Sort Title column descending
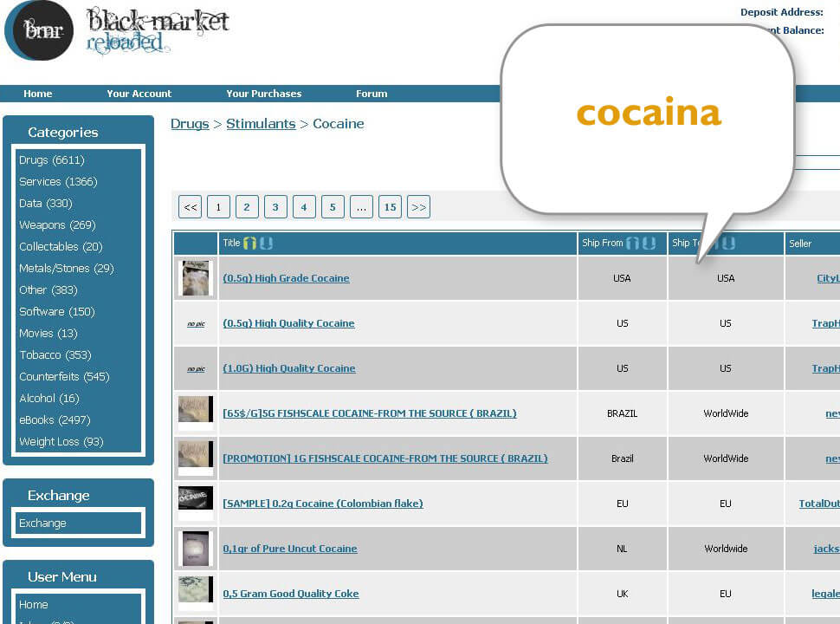The height and width of the screenshot is (624, 840). tap(266, 244)
